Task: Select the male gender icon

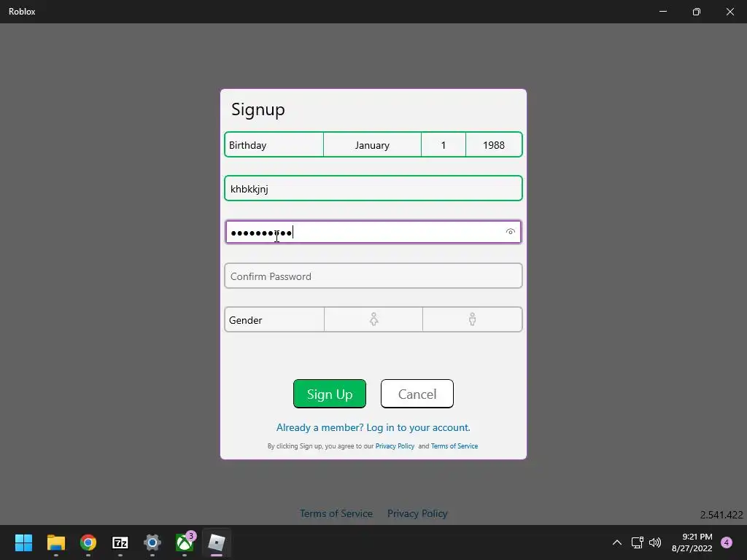Action: pos(472,319)
